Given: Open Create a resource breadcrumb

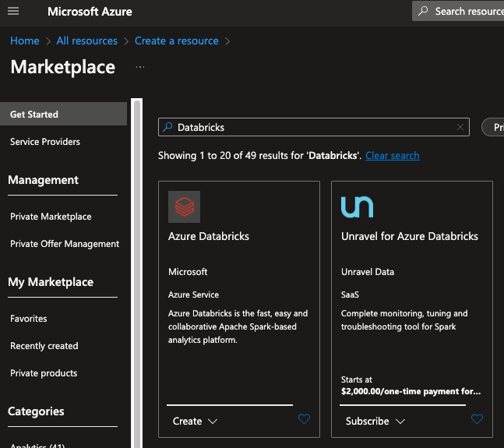Looking at the screenshot, I should (177, 41).
